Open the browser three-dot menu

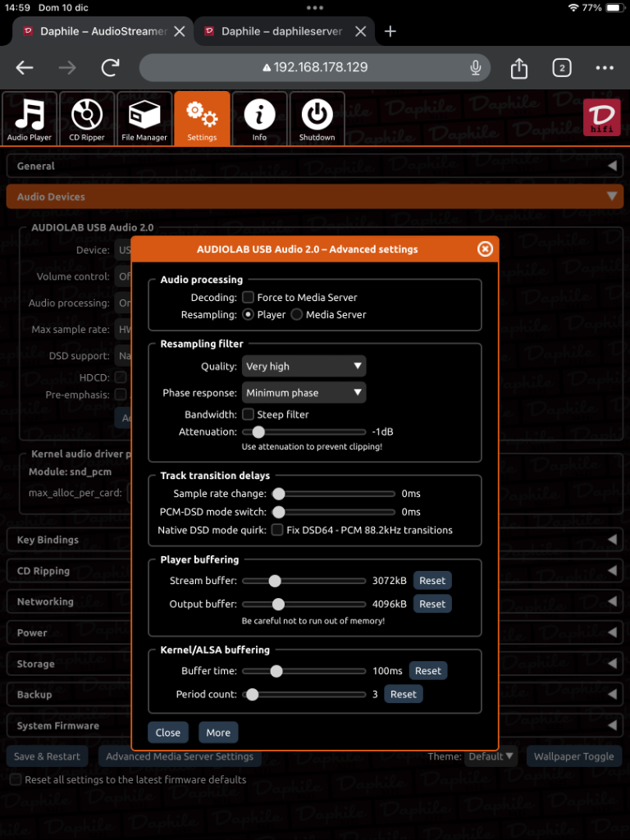(605, 67)
